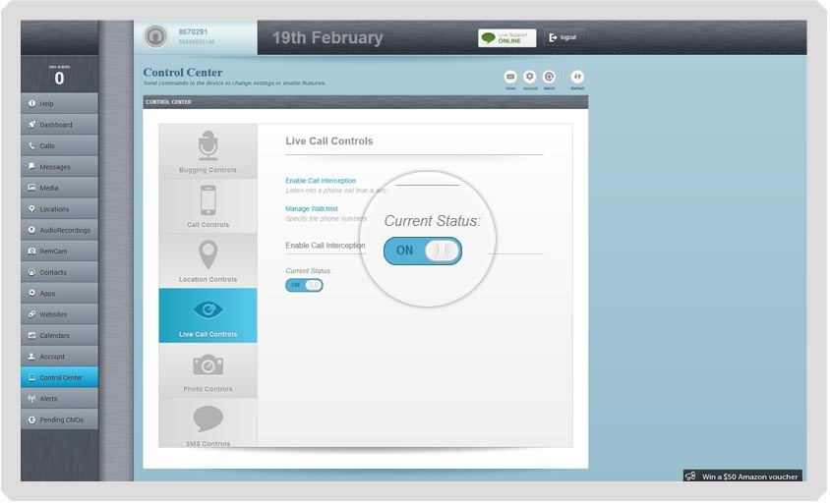Viewport: 830px width, 504px height.
Task: Open Call Controls phone icon
Action: [x=207, y=200]
